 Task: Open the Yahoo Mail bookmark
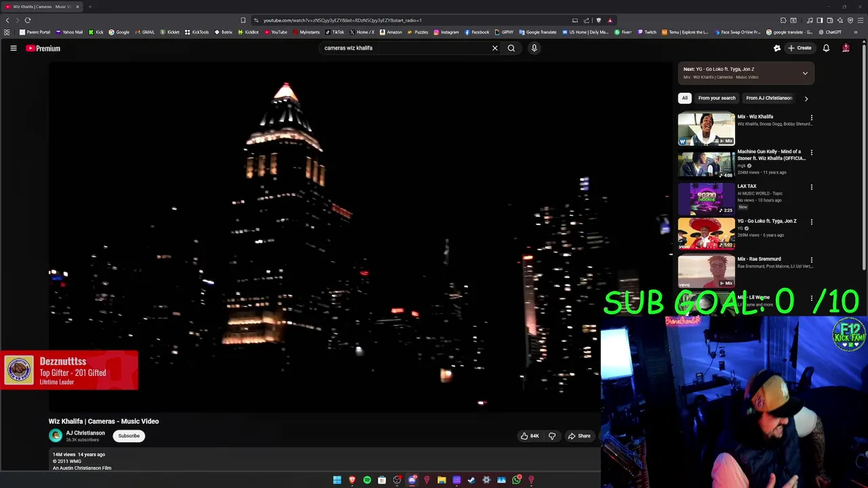[69, 32]
